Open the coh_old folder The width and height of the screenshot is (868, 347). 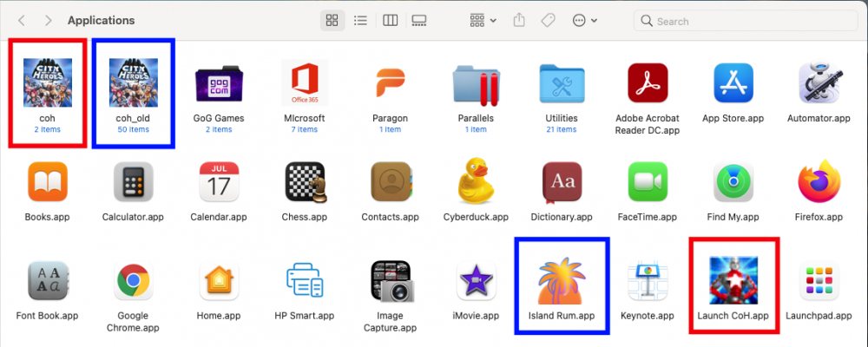(133, 82)
